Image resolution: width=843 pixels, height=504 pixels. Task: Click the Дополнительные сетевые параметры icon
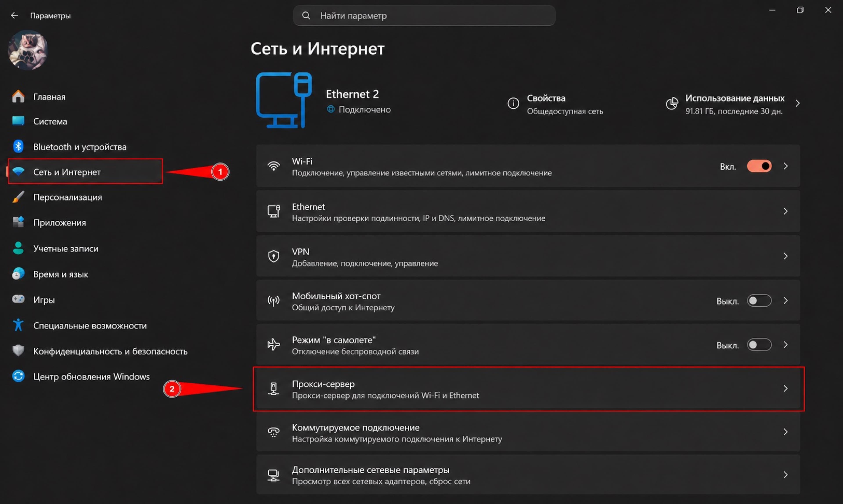point(274,475)
